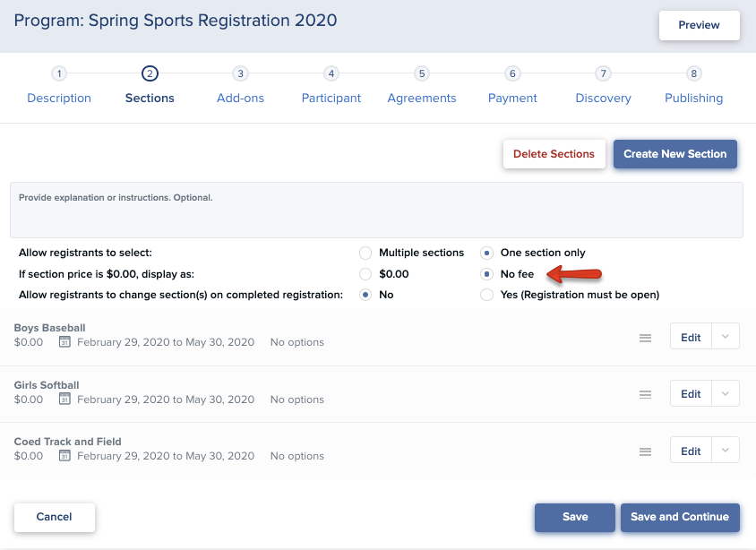Click the Preview button
This screenshot has width=756, height=550.
[x=699, y=25]
